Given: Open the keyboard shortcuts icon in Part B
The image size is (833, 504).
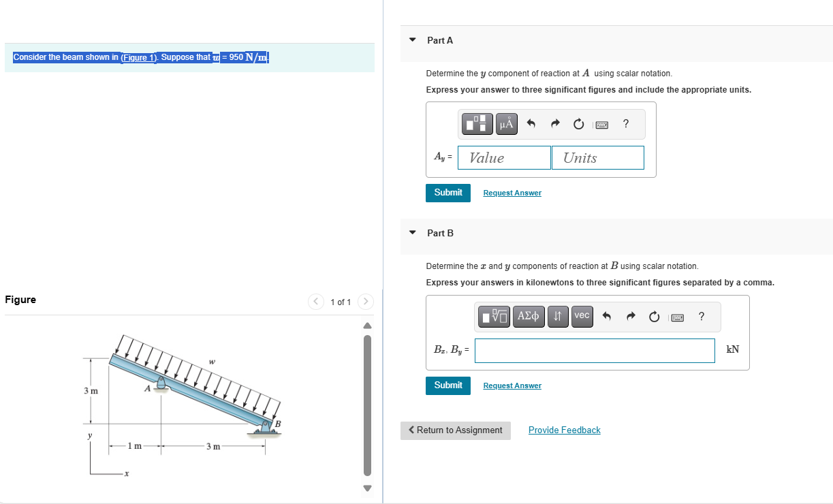Looking at the screenshot, I should coord(677,316).
